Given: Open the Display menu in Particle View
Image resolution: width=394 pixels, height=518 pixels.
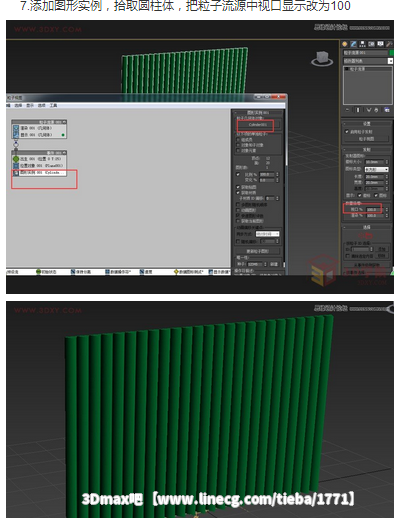Looking at the screenshot, I should coord(30,105).
